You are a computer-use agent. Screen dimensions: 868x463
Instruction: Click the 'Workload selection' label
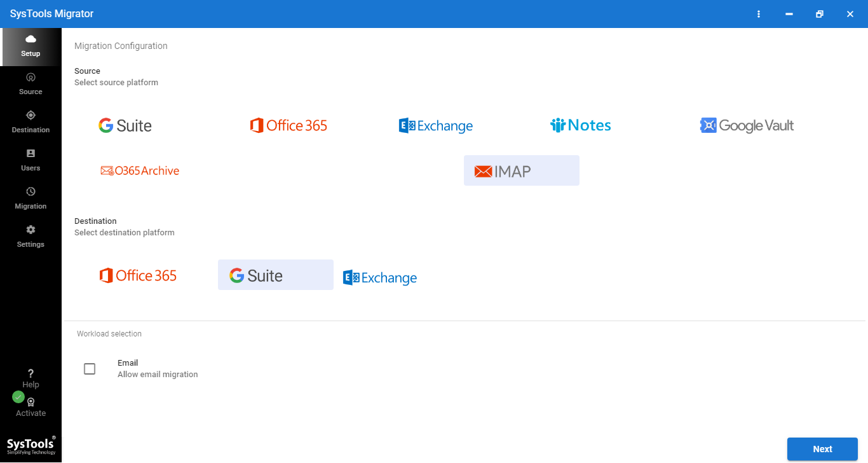tap(109, 334)
